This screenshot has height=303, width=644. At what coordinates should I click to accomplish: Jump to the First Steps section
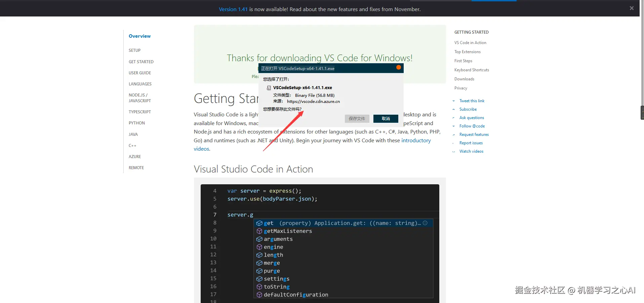click(x=463, y=61)
